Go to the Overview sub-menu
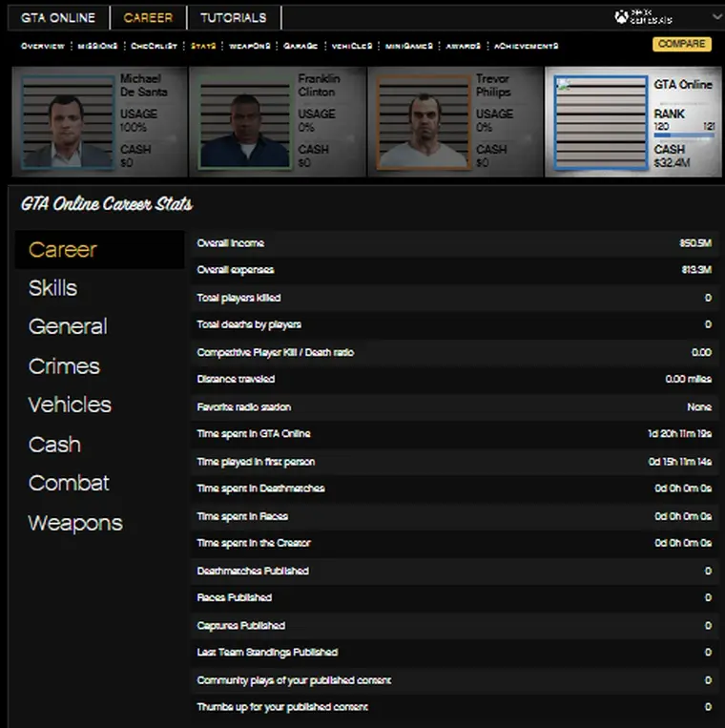This screenshot has height=728, width=725. tap(43, 46)
